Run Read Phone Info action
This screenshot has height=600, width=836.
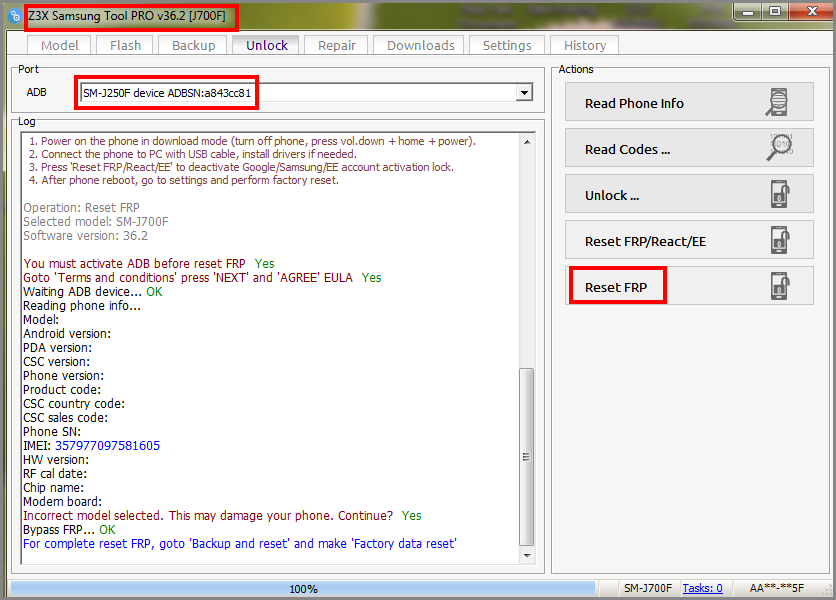689,102
